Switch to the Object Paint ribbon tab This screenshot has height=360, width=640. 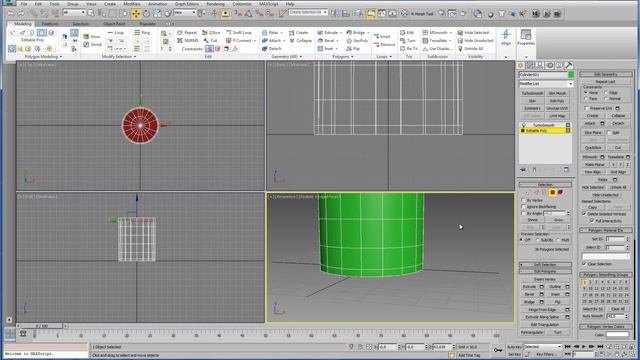point(114,24)
